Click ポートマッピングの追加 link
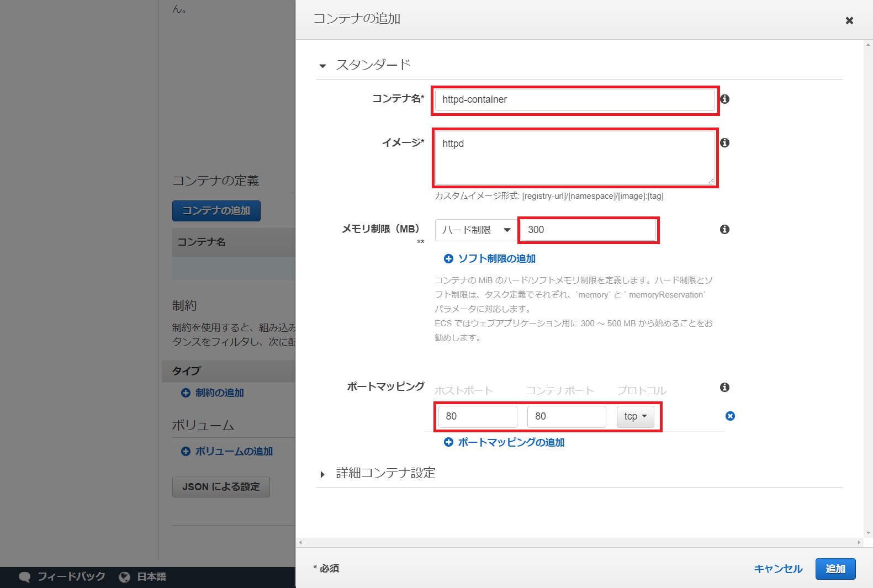The height and width of the screenshot is (588, 873). tap(511, 442)
